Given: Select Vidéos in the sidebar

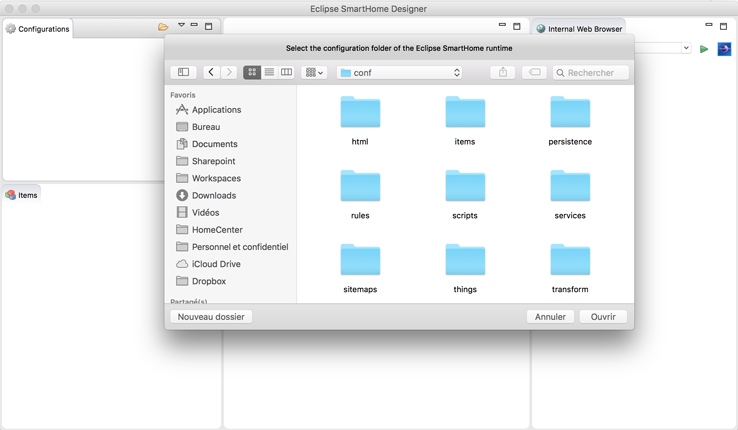Looking at the screenshot, I should [x=198, y=213].
